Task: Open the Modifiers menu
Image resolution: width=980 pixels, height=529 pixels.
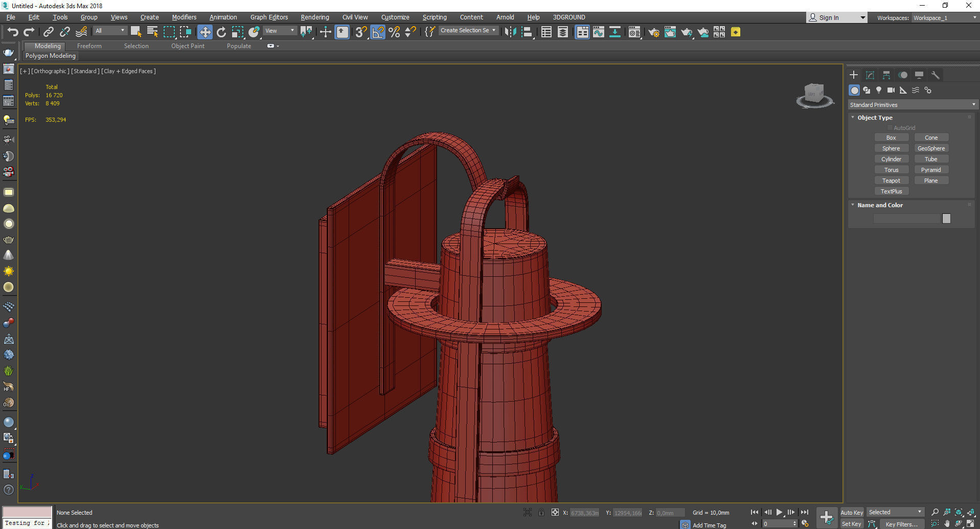Action: tap(184, 17)
